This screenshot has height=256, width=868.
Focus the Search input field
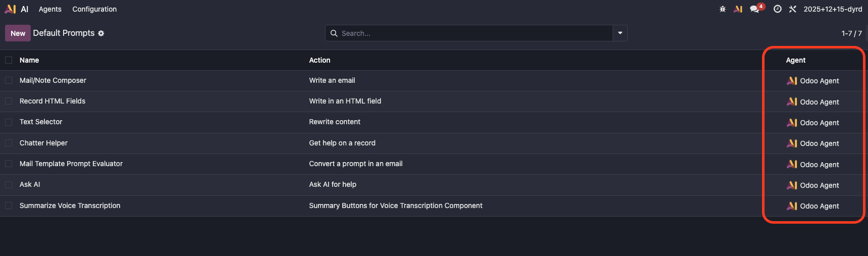pos(474,33)
